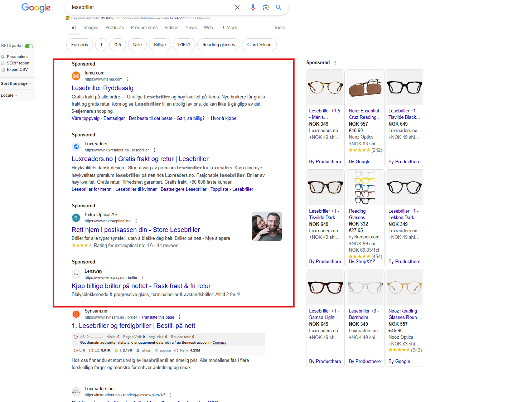Select the Reading glasses filter chip
The width and height of the screenshot is (532, 402).
[x=219, y=45]
